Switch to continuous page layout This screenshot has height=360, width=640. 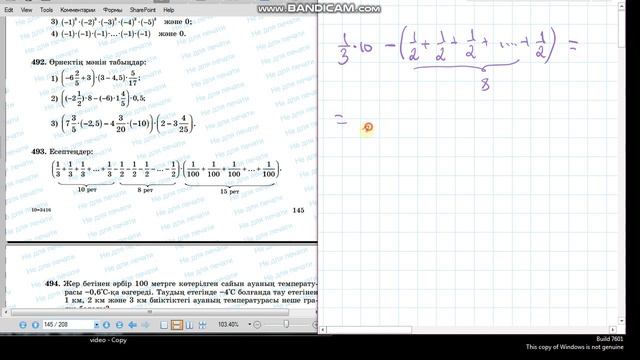[x=177, y=325]
